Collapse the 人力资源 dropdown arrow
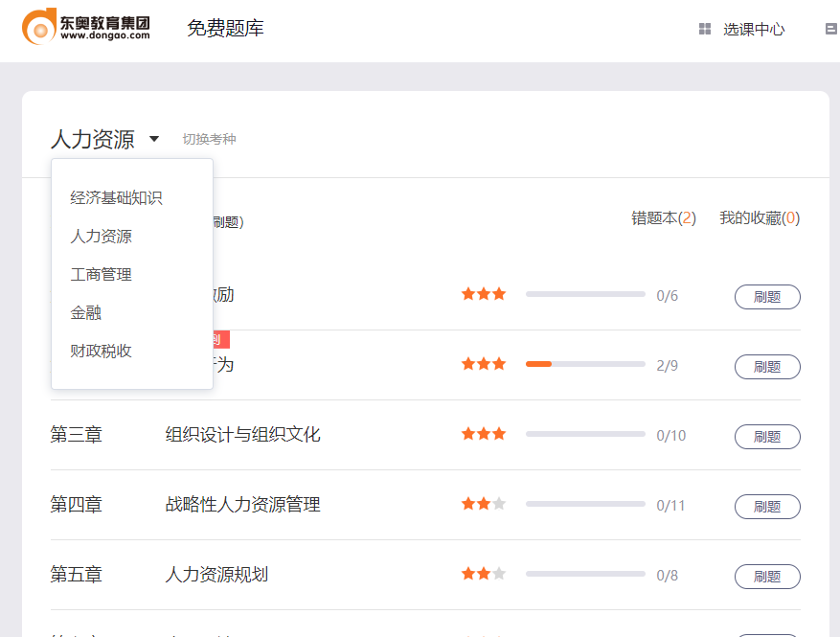Screen dimensions: 840x637 [x=154, y=140]
